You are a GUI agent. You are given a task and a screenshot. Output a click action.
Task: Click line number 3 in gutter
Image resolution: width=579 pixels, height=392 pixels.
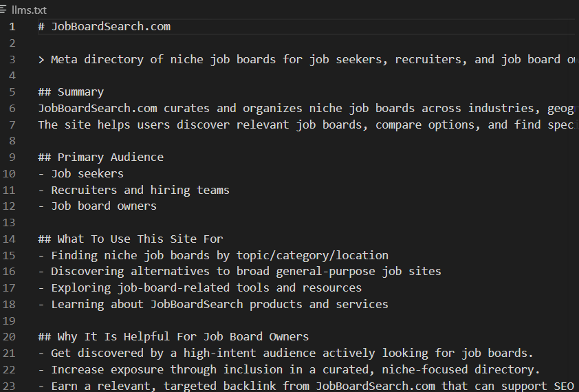12,59
